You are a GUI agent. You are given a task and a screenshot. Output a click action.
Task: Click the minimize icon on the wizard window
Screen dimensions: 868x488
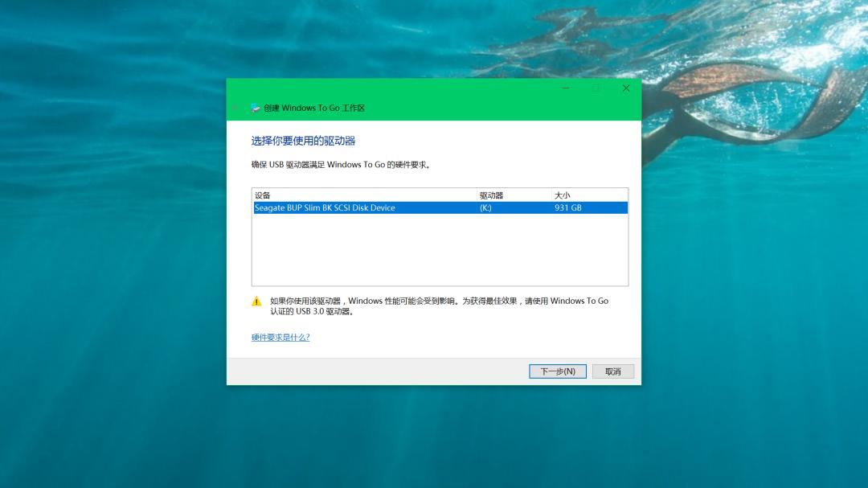tap(565, 88)
